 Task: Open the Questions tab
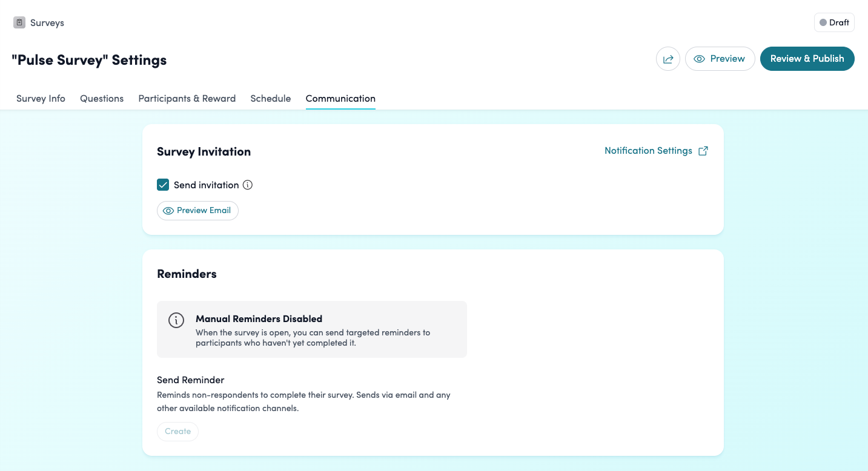click(102, 99)
